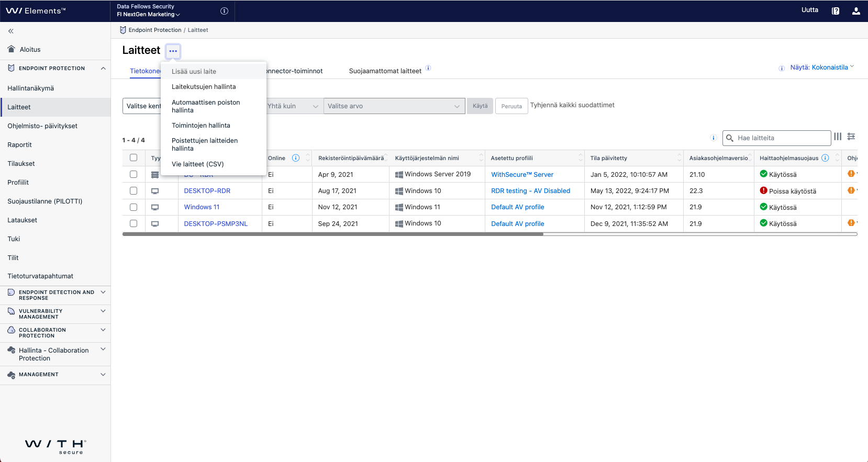Click the column selector icon beside search

pyautogui.click(x=838, y=137)
